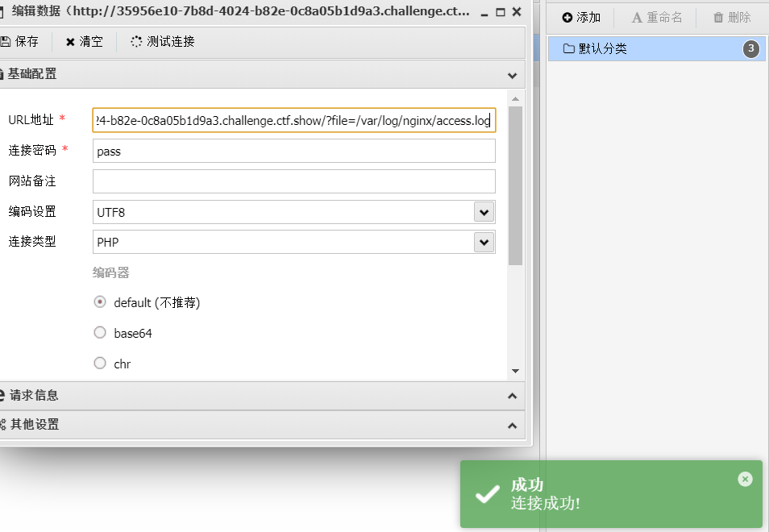Click into the 连接密码 field containing pass
This screenshot has width=769, height=532.
[294, 151]
